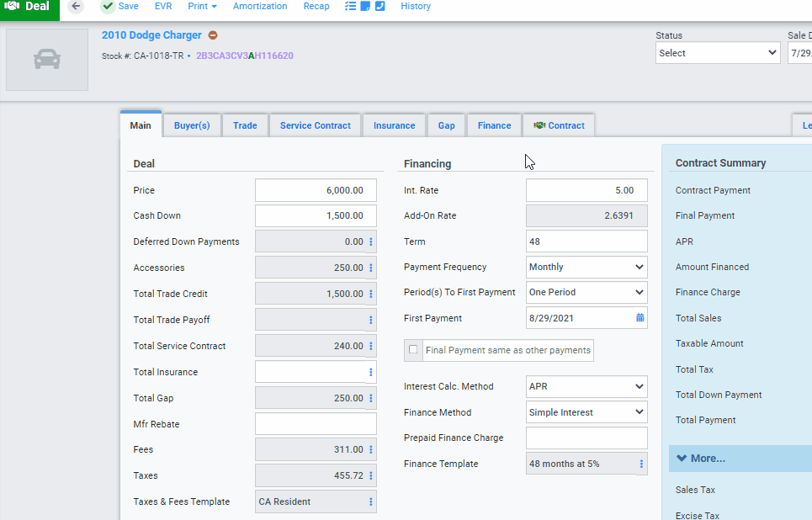Click inside the Mfr Rebate input field

pyautogui.click(x=315, y=423)
